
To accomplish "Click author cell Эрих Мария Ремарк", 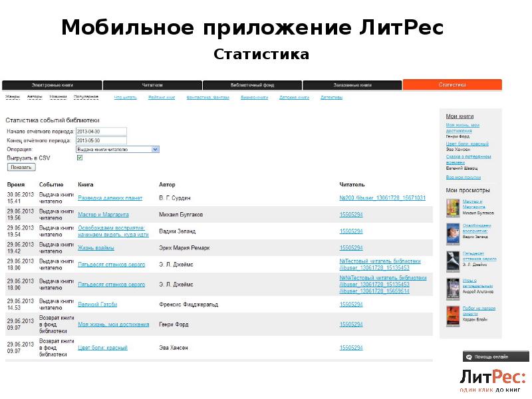I will [184, 248].
